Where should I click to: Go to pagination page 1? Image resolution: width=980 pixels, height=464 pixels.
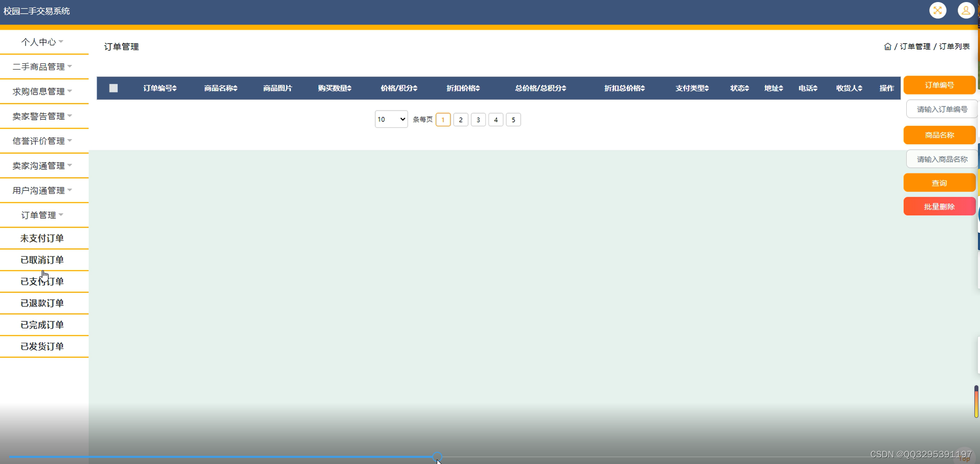(x=443, y=120)
